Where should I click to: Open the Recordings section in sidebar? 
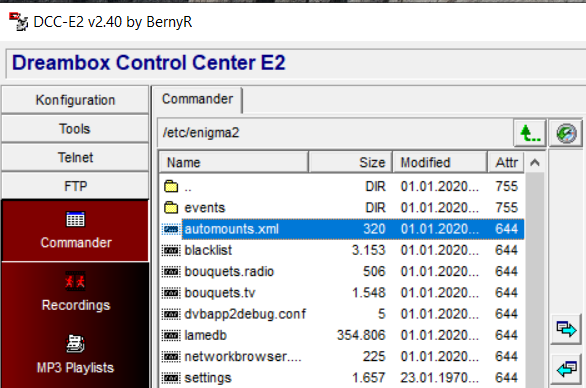75,293
